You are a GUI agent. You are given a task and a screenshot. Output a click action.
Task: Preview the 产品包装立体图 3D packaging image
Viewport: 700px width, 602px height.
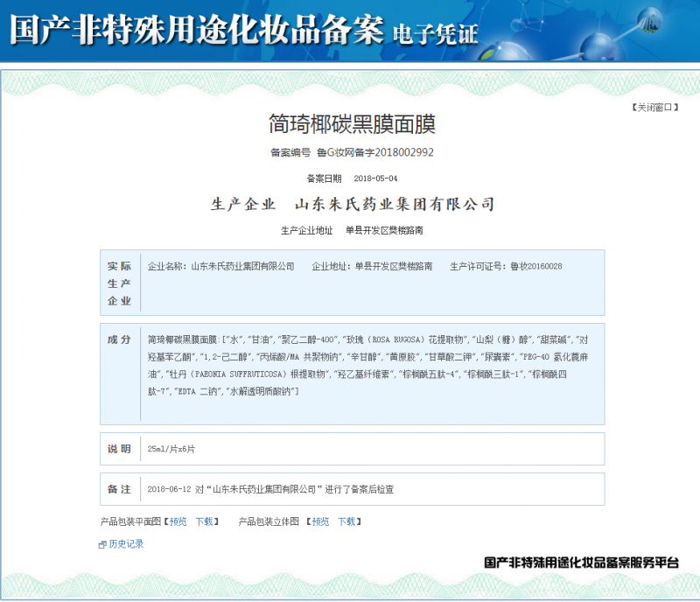click(x=320, y=521)
